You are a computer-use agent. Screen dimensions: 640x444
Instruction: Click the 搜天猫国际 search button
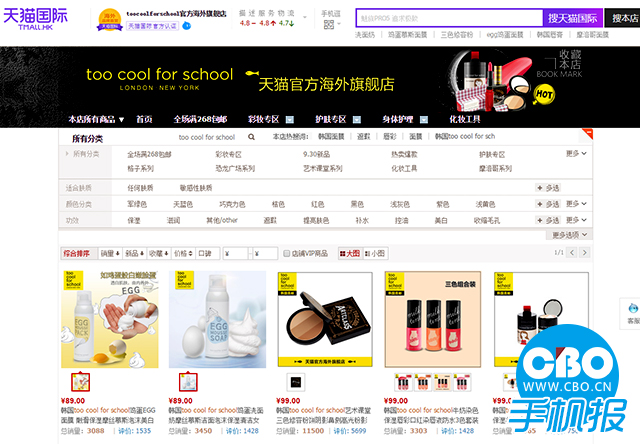coord(572,18)
